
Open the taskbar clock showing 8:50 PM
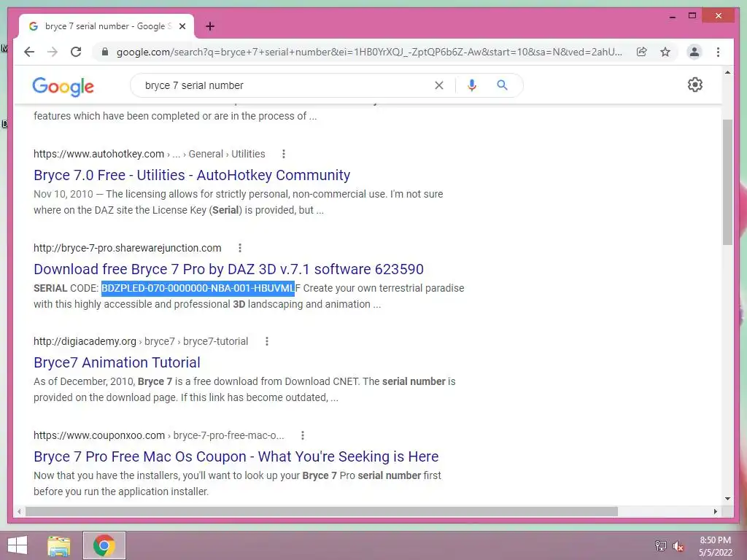click(x=715, y=546)
